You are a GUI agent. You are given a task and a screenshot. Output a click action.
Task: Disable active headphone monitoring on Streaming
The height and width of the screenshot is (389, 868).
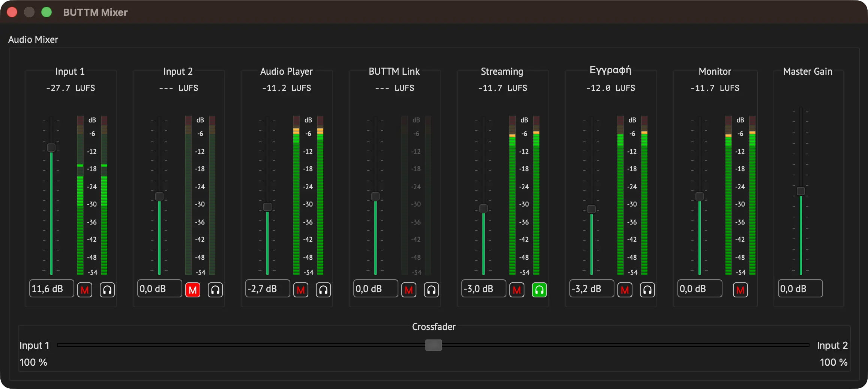tap(539, 290)
